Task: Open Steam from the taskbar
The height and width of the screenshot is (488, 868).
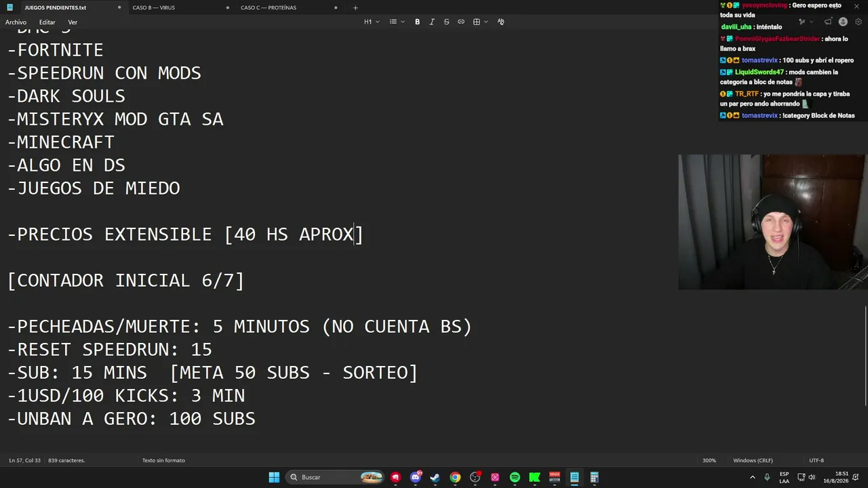Action: pos(435,477)
